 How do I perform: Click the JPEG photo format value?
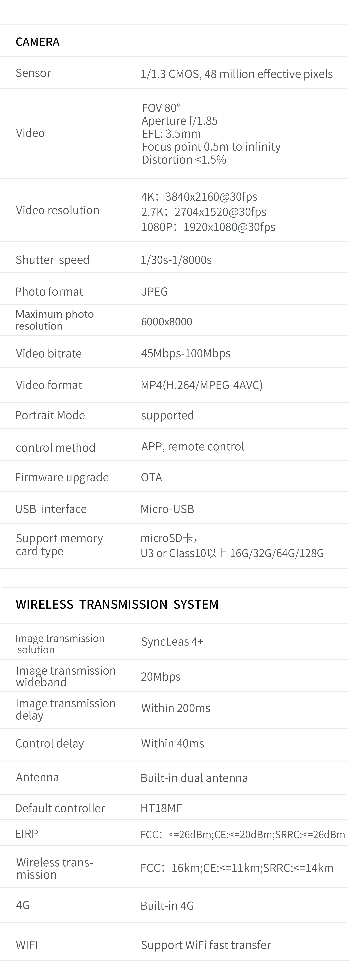[x=154, y=291]
